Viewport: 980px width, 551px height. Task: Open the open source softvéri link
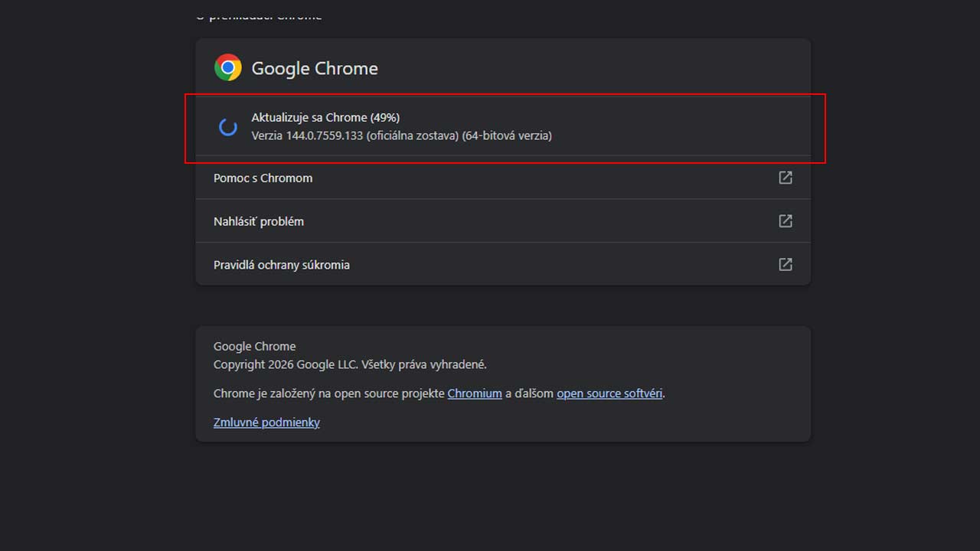point(609,393)
